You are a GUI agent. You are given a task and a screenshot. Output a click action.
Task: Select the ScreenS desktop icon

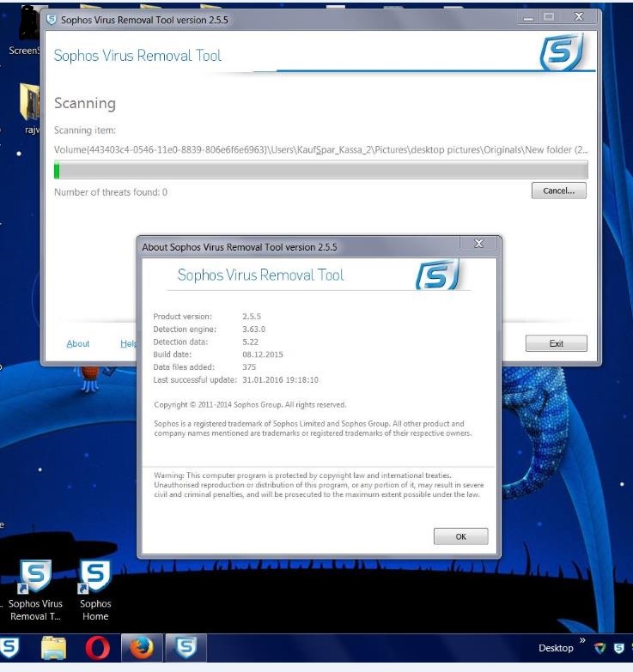pyautogui.click(x=24, y=32)
